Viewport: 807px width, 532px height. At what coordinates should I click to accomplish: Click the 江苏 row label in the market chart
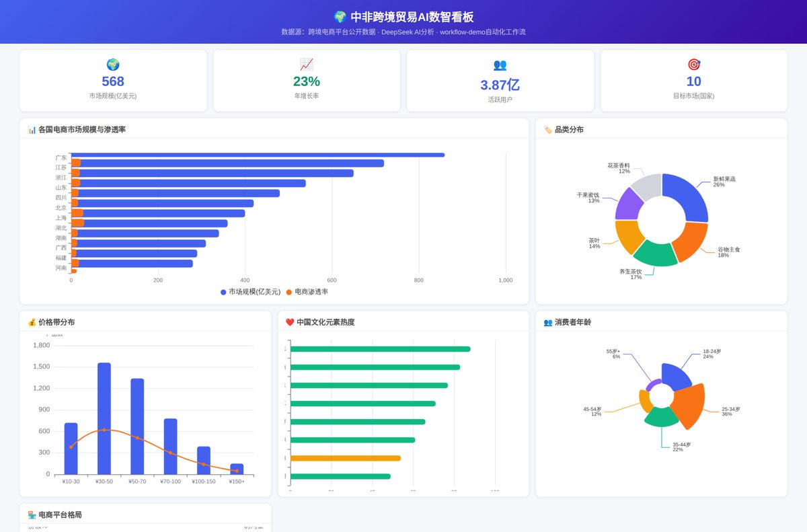pyautogui.click(x=61, y=167)
